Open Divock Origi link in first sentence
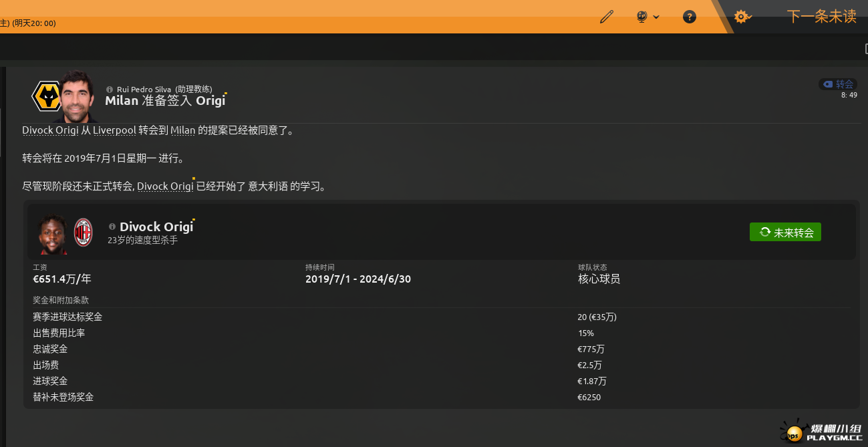 click(50, 130)
